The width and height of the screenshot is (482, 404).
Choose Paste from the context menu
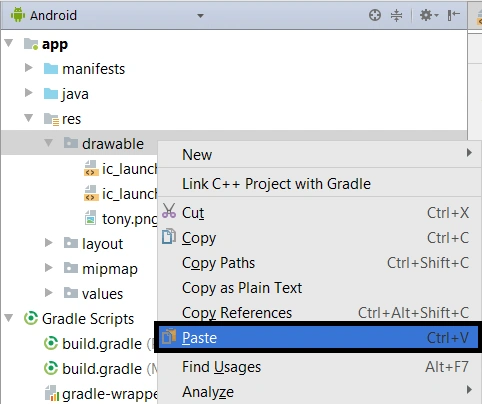pos(318,338)
